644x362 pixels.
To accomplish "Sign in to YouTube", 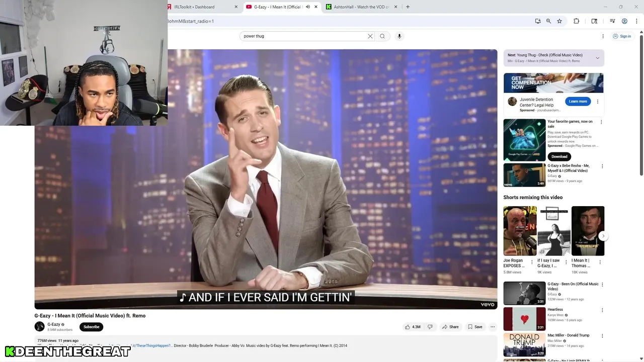I will click(x=622, y=36).
